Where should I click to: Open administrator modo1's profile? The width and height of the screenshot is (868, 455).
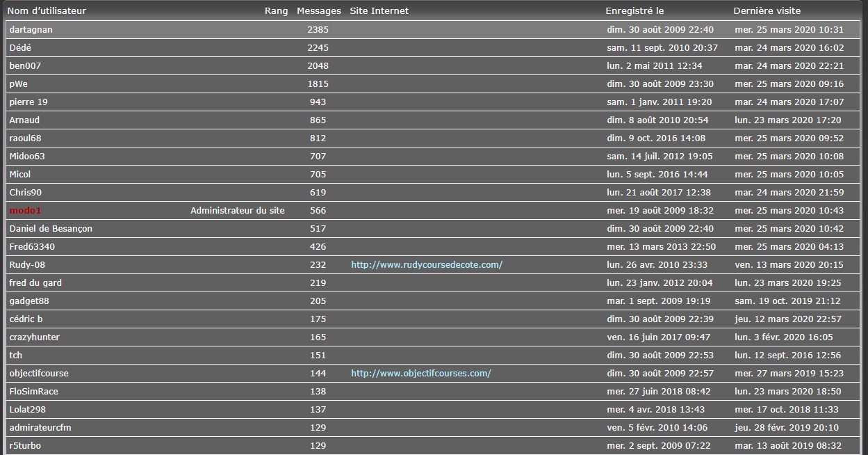point(26,211)
